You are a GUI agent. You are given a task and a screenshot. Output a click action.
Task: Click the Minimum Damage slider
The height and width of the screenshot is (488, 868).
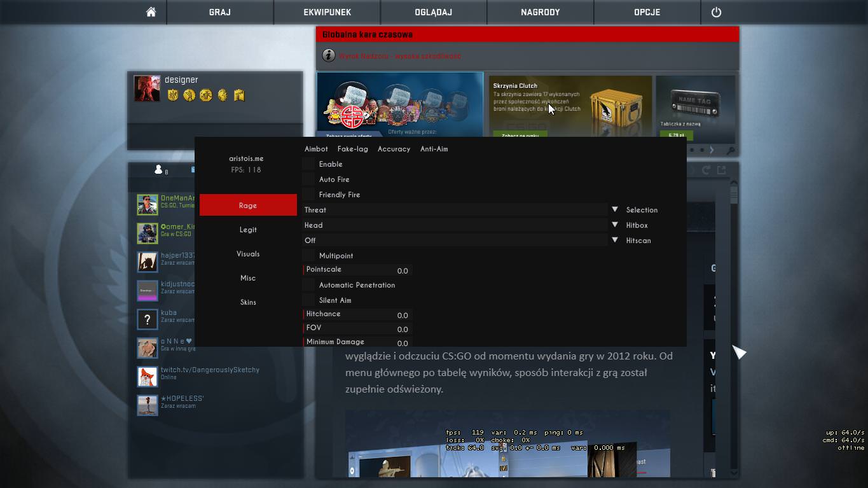pos(357,342)
